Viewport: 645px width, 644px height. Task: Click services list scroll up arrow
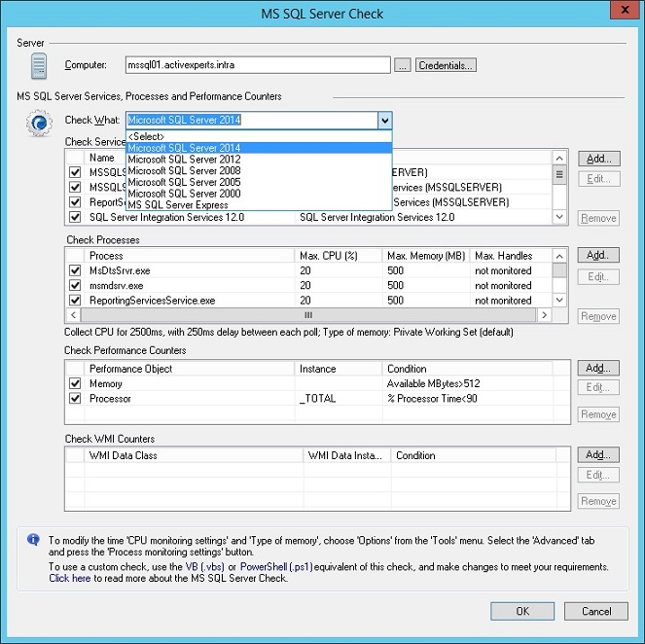559,158
